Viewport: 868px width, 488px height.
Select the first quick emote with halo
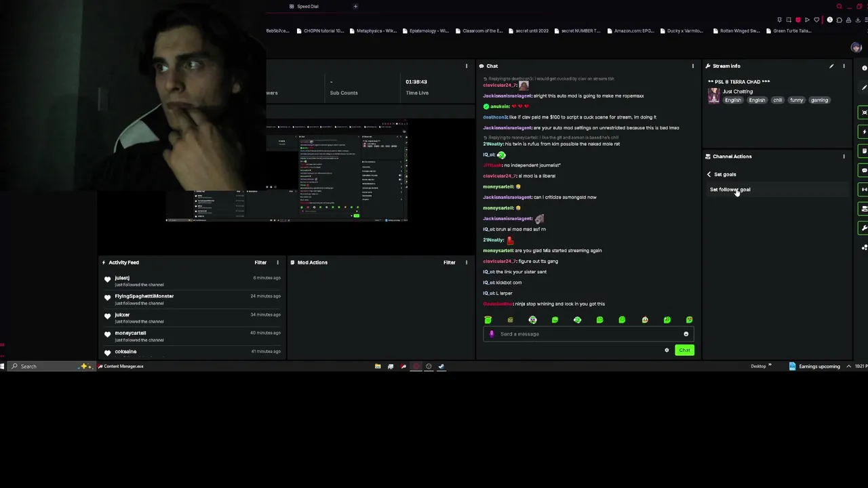488,320
